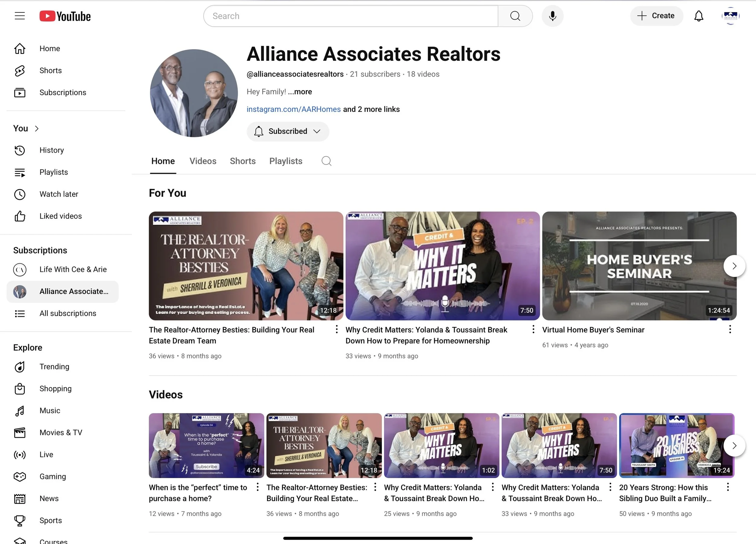Image resolution: width=756 pixels, height=544 pixels.
Task: Open All subscriptions list
Action: click(63, 313)
